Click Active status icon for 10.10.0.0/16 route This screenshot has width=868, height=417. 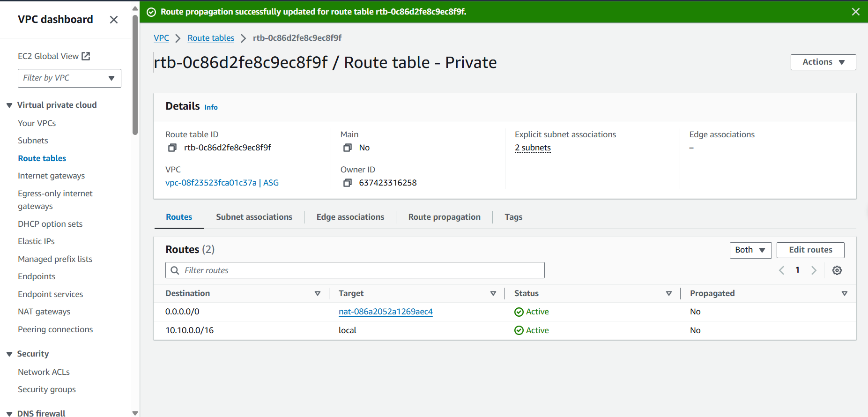[519, 331]
